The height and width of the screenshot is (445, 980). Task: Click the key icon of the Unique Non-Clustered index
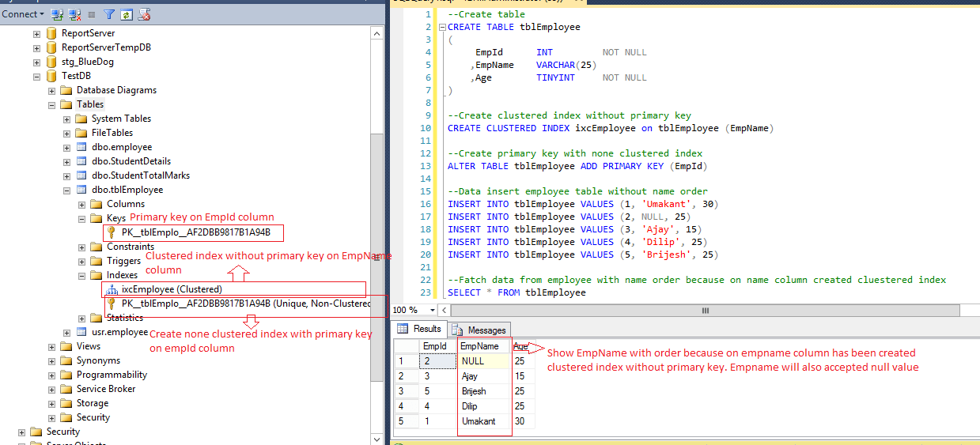point(112,304)
